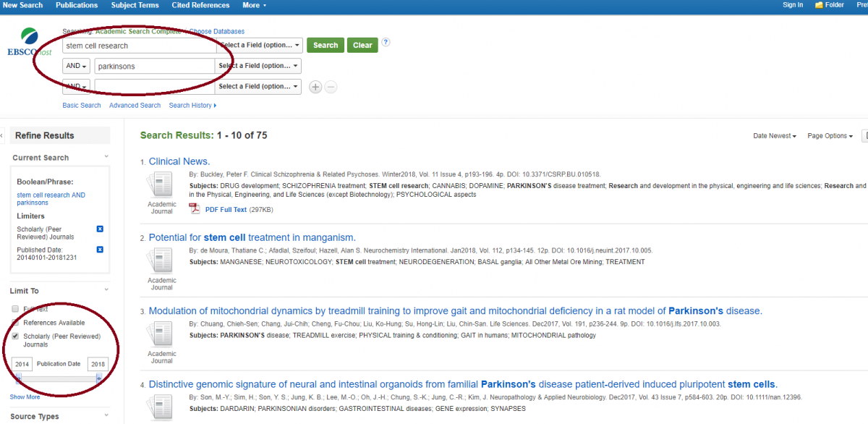
Task: Add a search row with plus icon
Action: (315, 87)
